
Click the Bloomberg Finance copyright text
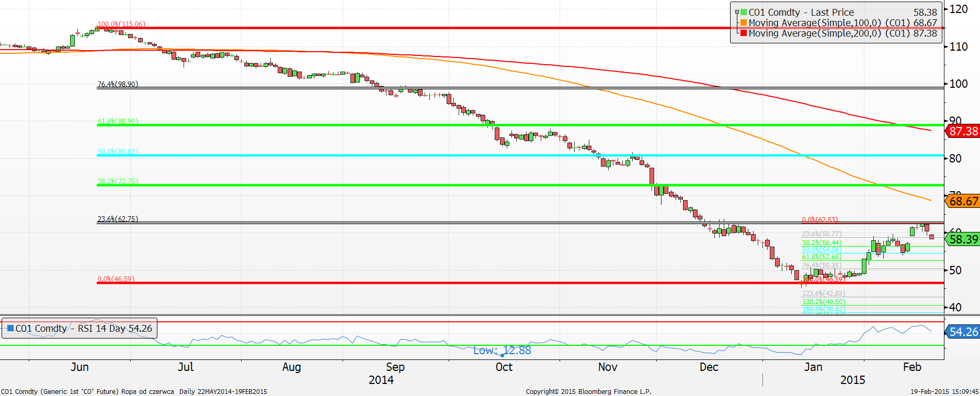[588, 391]
